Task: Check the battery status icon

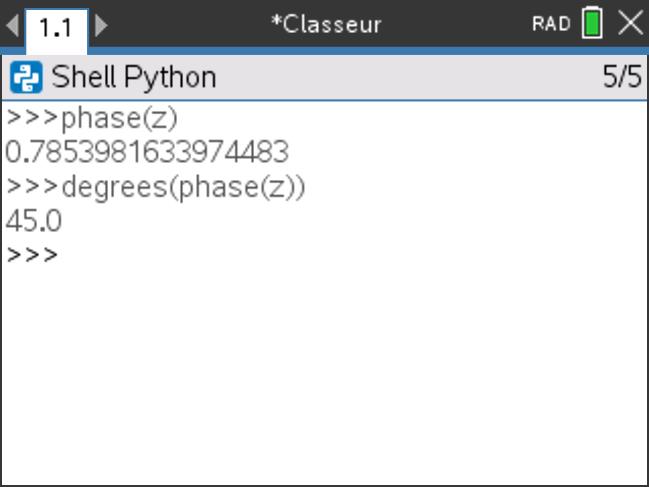Action: pyautogui.click(x=592, y=24)
